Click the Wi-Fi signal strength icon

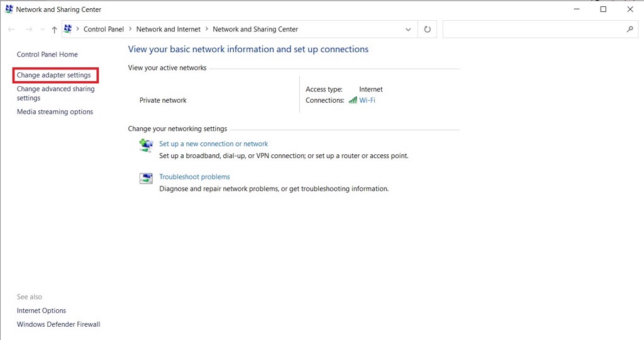[x=353, y=100]
